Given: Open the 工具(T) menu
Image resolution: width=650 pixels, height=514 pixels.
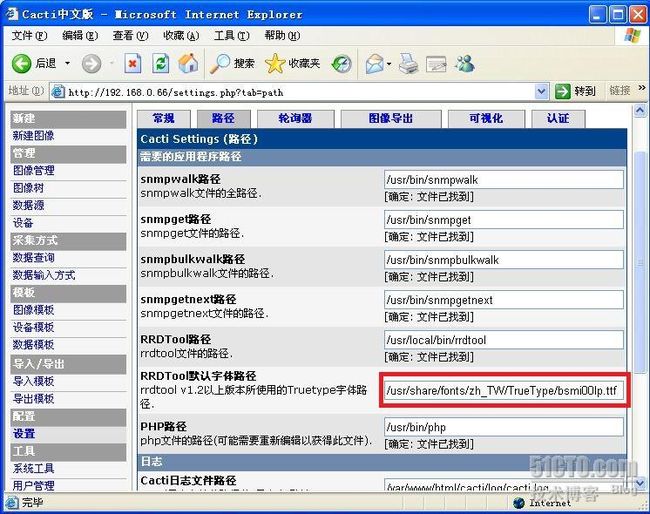Looking at the screenshot, I should pos(232,36).
